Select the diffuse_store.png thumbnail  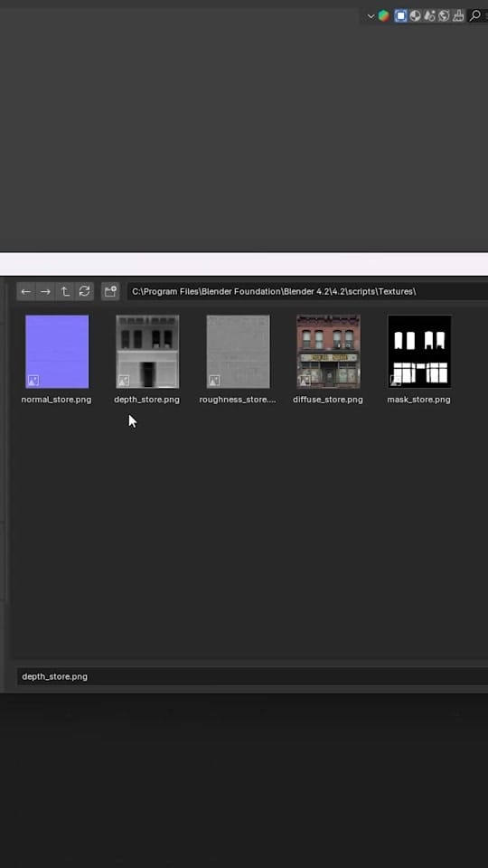point(328,352)
